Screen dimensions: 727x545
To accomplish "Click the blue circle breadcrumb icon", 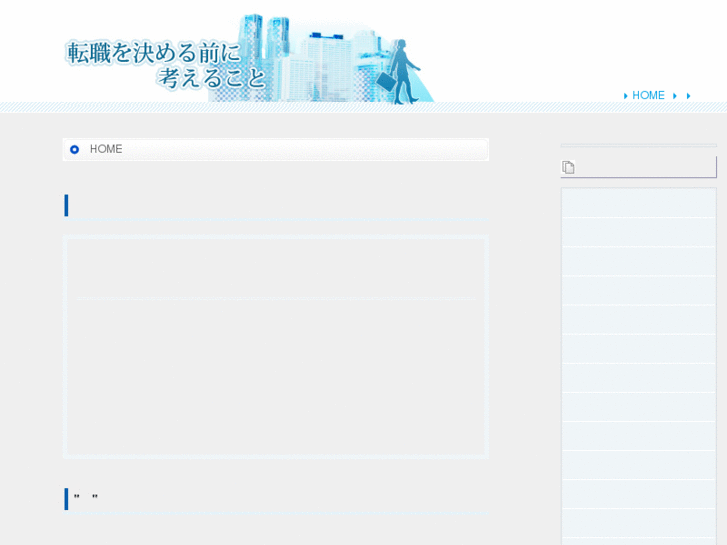I will point(74,149).
